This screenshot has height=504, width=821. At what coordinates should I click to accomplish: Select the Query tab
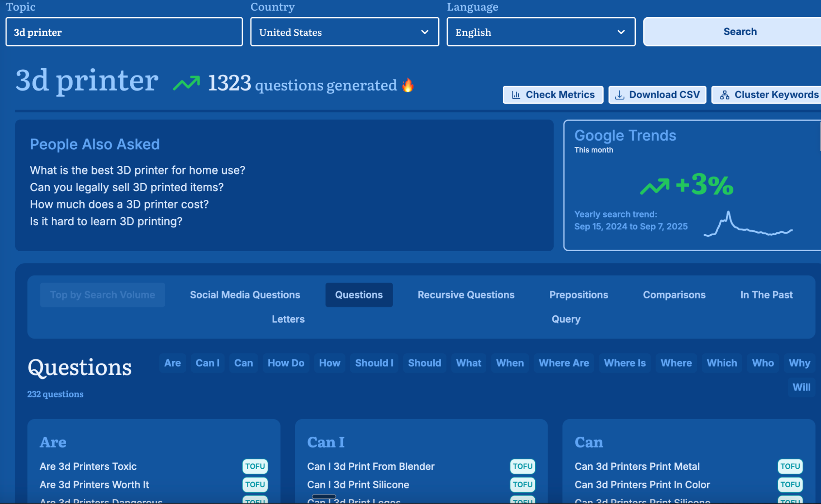[x=566, y=319]
